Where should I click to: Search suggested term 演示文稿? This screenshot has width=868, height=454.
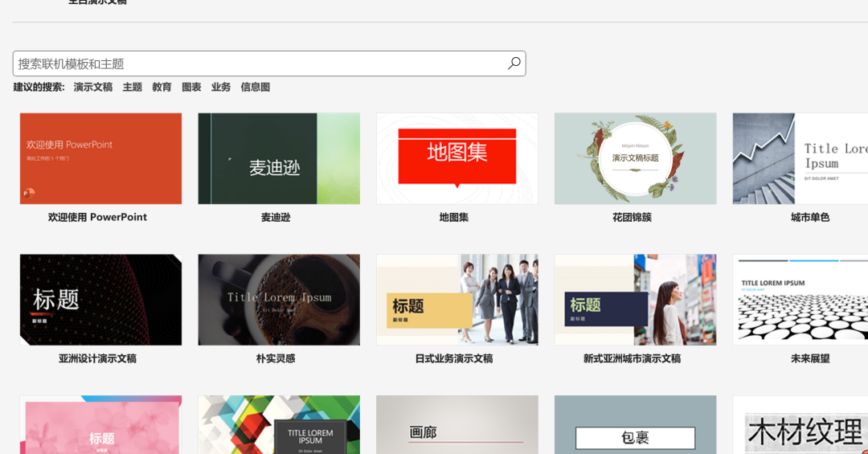[93, 87]
